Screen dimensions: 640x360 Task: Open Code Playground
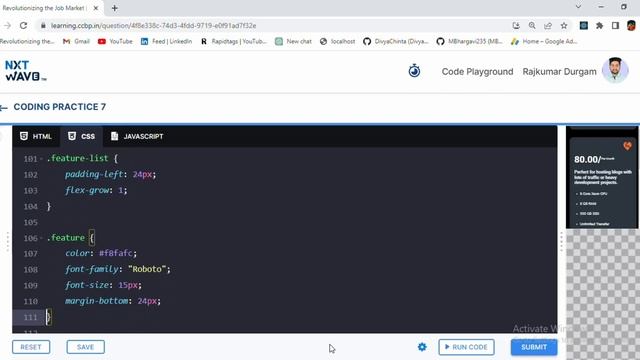(x=477, y=71)
